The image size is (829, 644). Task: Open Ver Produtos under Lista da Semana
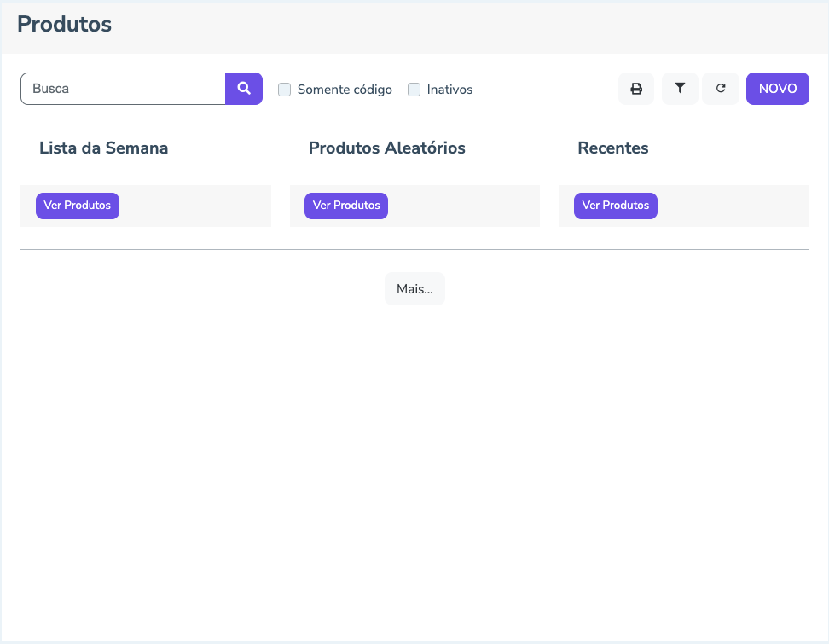(x=78, y=206)
